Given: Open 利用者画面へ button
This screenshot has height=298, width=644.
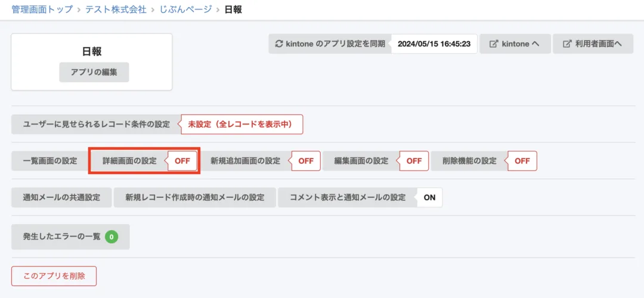Looking at the screenshot, I should click(593, 44).
